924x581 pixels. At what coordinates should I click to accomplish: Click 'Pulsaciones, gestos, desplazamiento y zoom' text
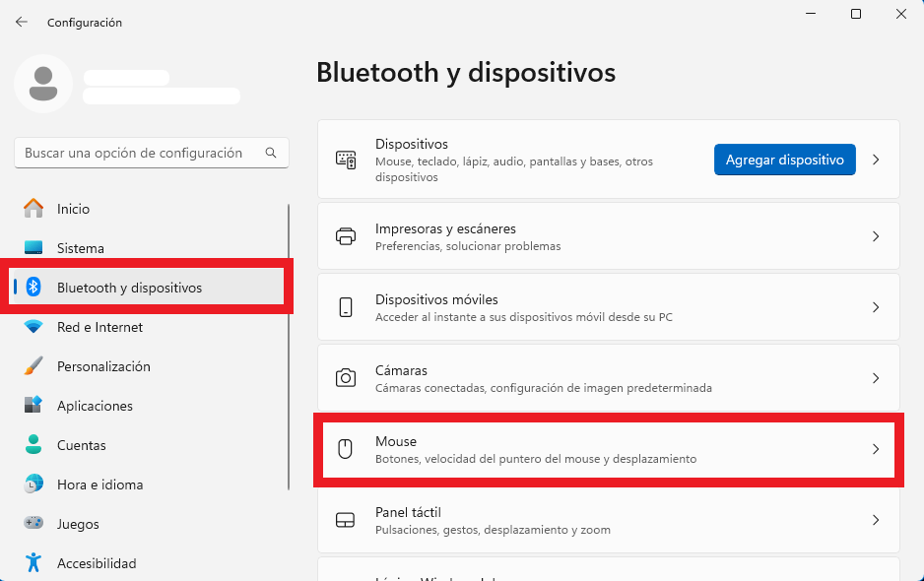[493, 530]
